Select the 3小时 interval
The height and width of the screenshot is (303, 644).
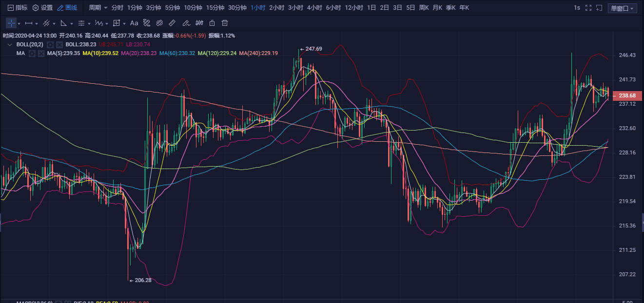tap(296, 8)
